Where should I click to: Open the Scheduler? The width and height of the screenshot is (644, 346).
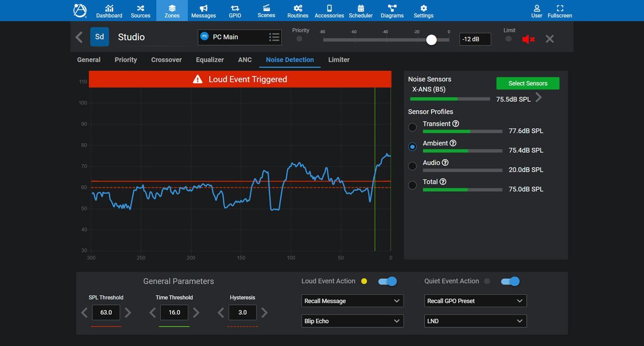(361, 10)
